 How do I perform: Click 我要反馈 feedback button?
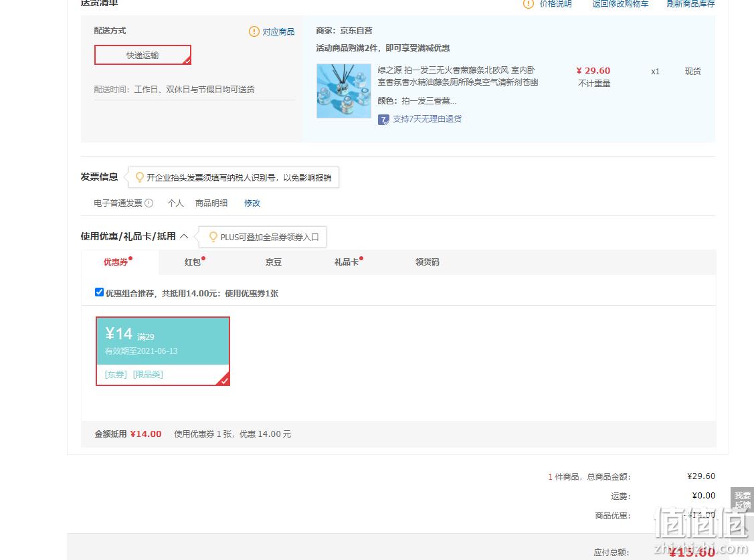coord(743,500)
